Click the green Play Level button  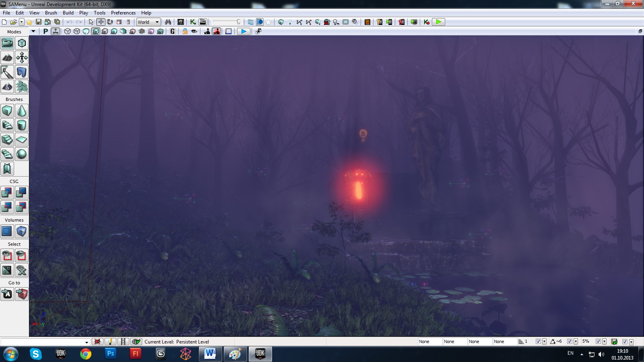tap(438, 22)
